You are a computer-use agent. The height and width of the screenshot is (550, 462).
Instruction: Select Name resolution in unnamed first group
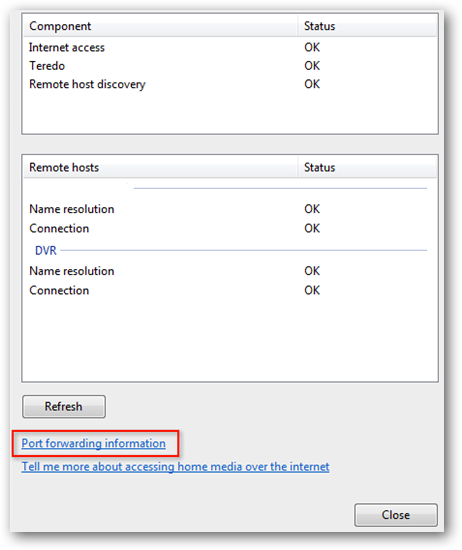coord(230,209)
